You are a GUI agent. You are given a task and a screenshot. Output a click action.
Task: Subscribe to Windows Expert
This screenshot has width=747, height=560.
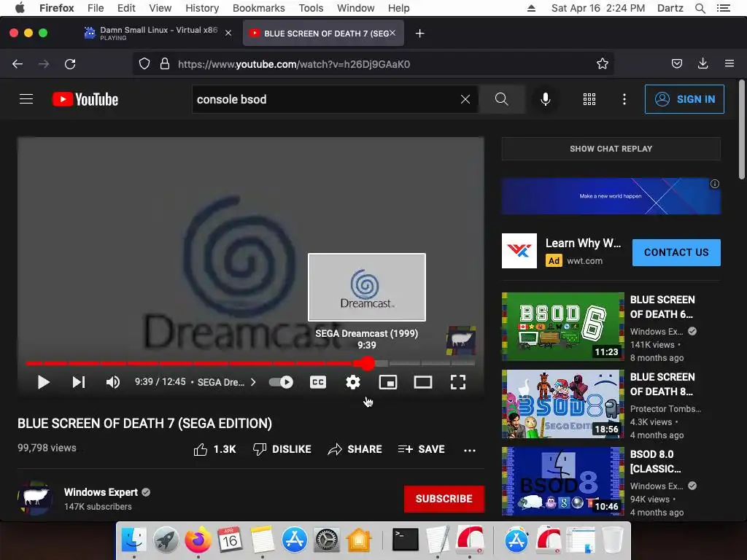tap(444, 499)
